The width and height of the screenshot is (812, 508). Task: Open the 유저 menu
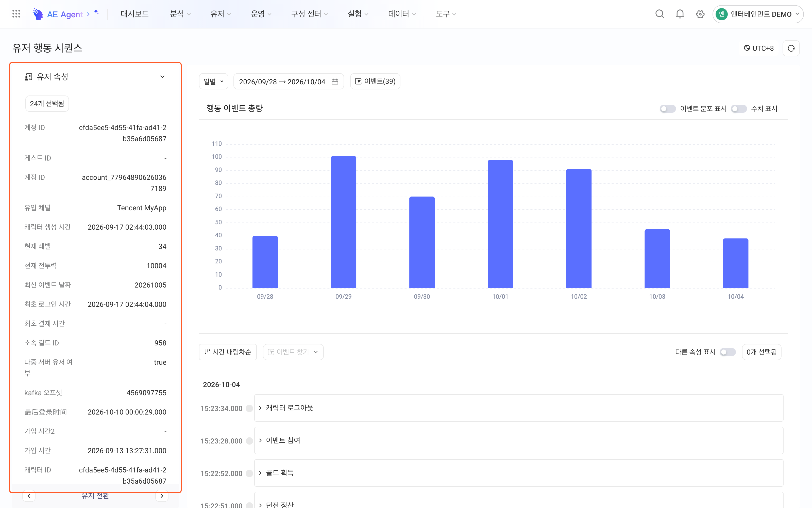221,14
